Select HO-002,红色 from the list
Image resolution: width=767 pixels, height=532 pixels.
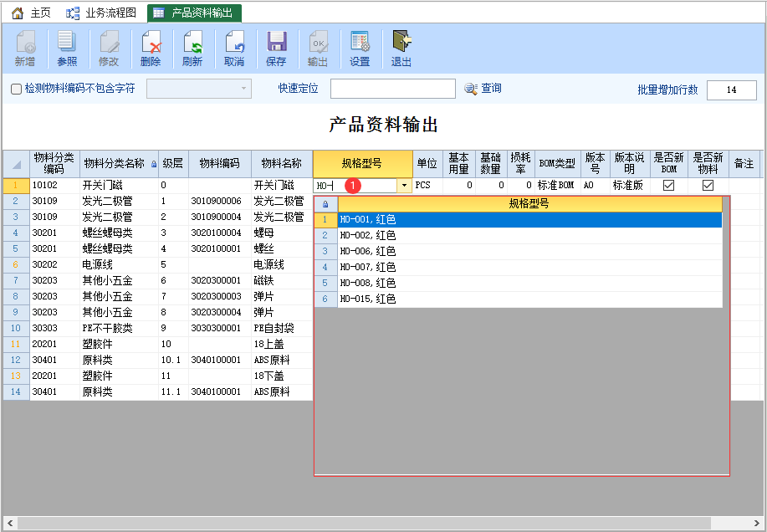(x=529, y=235)
